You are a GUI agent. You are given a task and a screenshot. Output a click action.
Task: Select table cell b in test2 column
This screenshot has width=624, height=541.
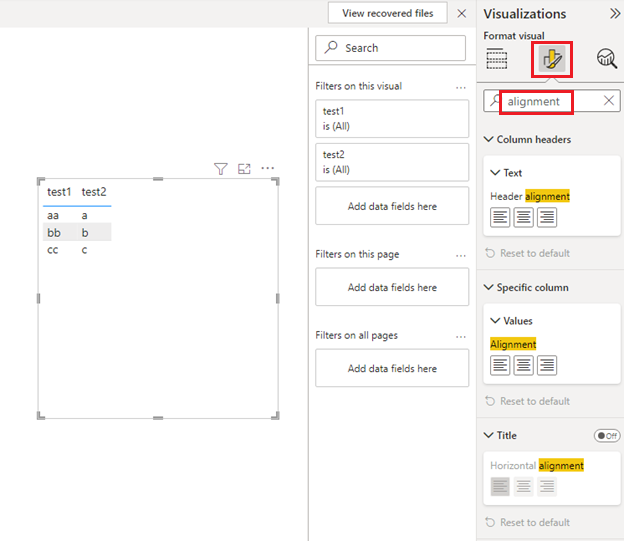coord(85,232)
